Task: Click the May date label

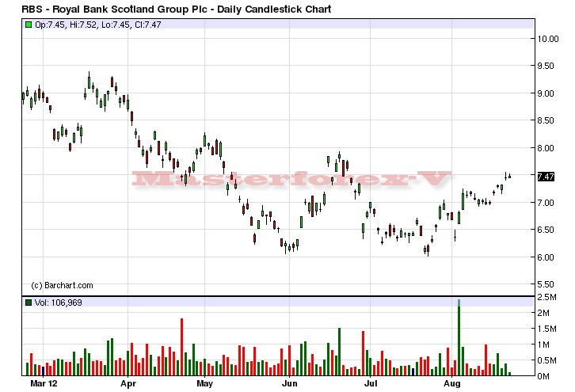Action: tap(204, 384)
